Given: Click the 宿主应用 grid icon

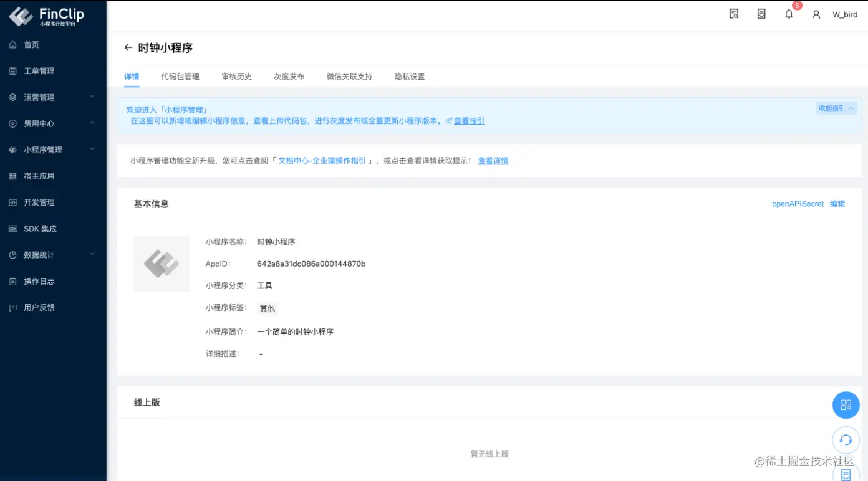Looking at the screenshot, I should [x=13, y=176].
